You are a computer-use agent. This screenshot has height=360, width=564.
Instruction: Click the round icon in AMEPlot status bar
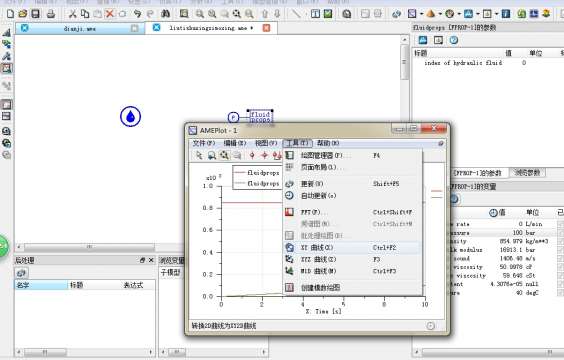(431, 326)
